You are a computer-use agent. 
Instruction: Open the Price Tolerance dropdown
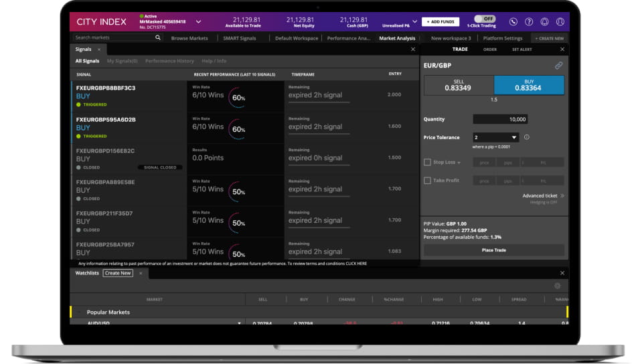pyautogui.click(x=495, y=137)
